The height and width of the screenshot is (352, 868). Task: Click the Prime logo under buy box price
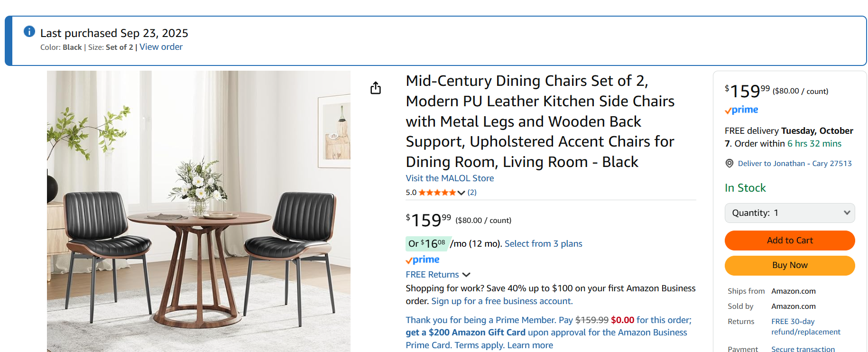[741, 110]
